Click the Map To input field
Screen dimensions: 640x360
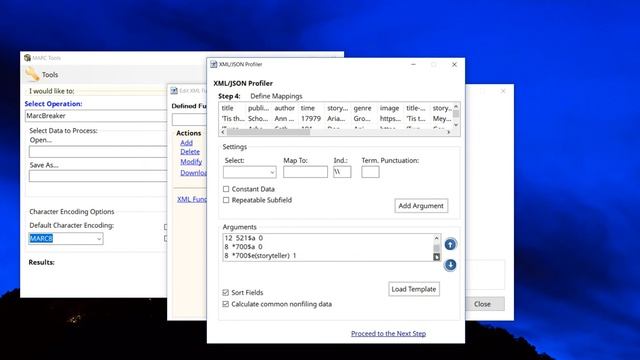coord(305,172)
